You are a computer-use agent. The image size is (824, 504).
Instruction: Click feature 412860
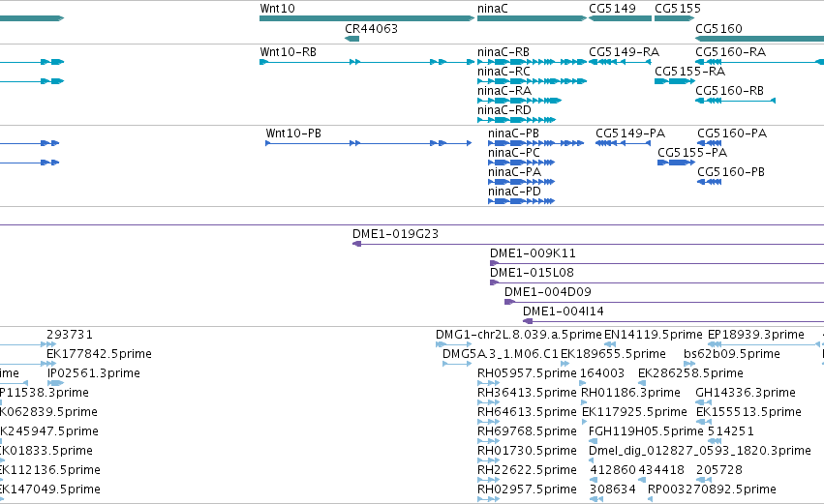[594, 480]
